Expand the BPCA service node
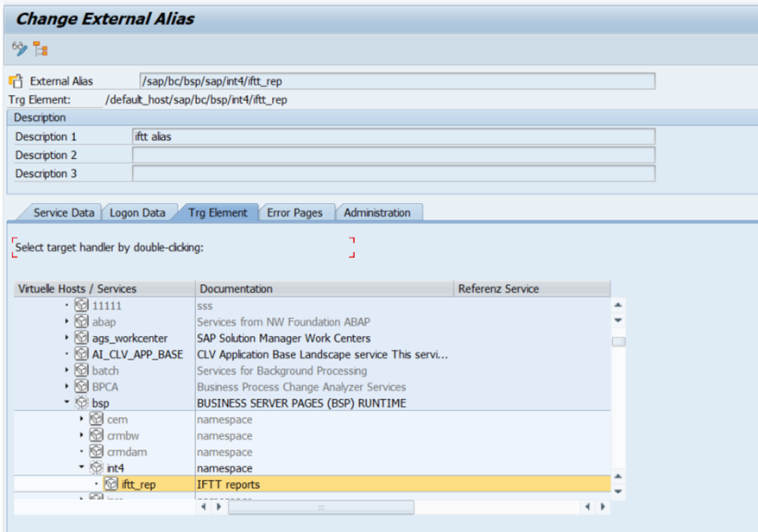This screenshot has width=758, height=532. [x=66, y=387]
